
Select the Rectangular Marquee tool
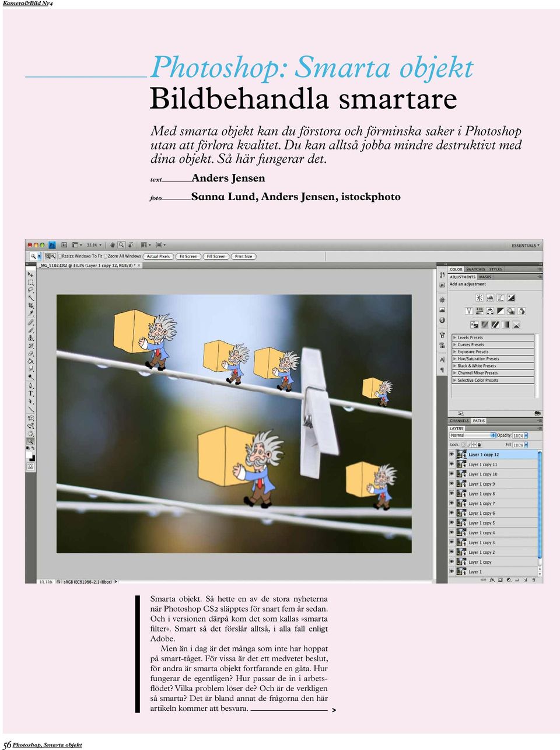point(30,282)
